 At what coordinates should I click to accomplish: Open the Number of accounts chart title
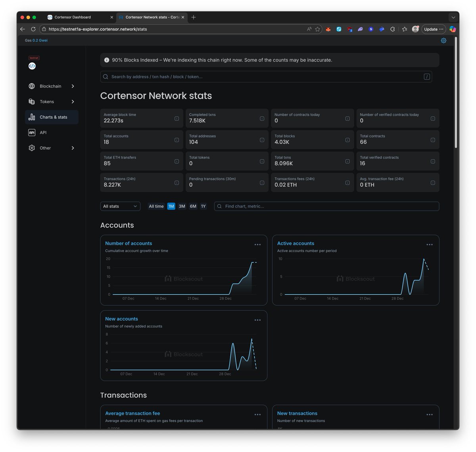point(129,243)
